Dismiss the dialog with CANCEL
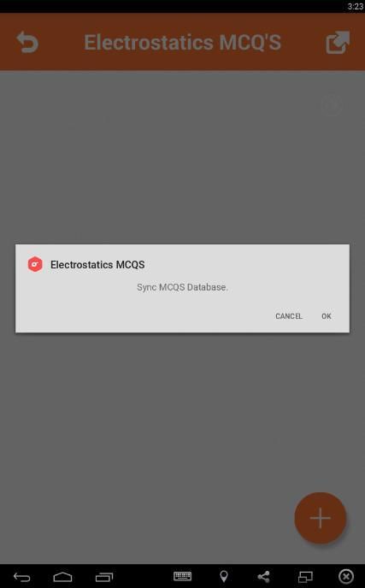The width and height of the screenshot is (365, 588). [x=288, y=316]
